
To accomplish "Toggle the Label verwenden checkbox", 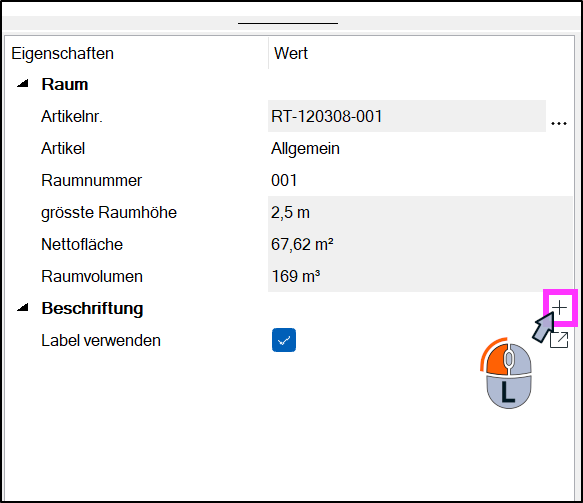I will point(284,340).
